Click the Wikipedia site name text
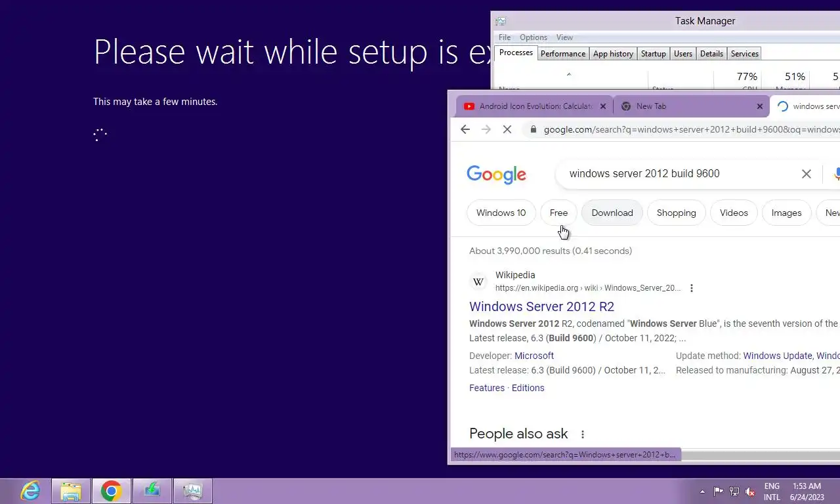 coord(515,275)
